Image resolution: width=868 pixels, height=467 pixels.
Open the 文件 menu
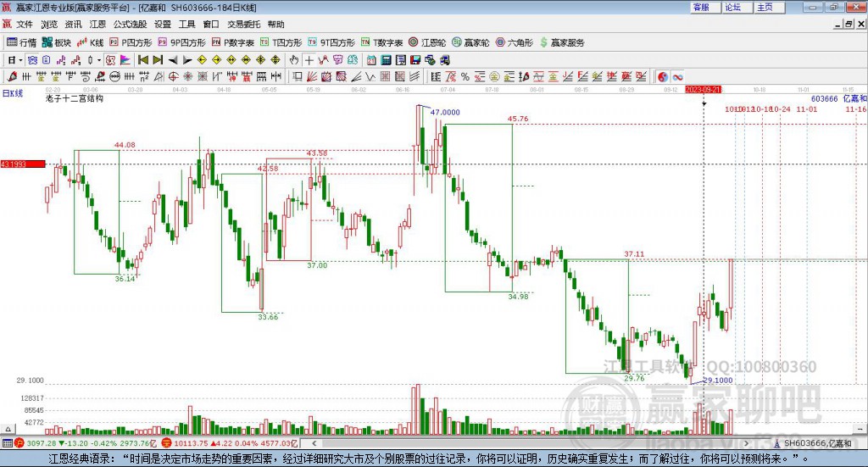pyautogui.click(x=25, y=25)
